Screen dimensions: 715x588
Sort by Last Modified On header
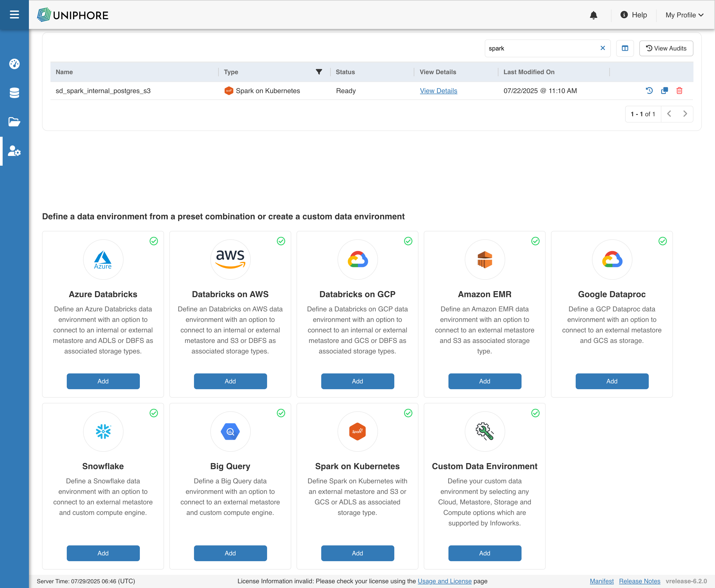(x=529, y=72)
